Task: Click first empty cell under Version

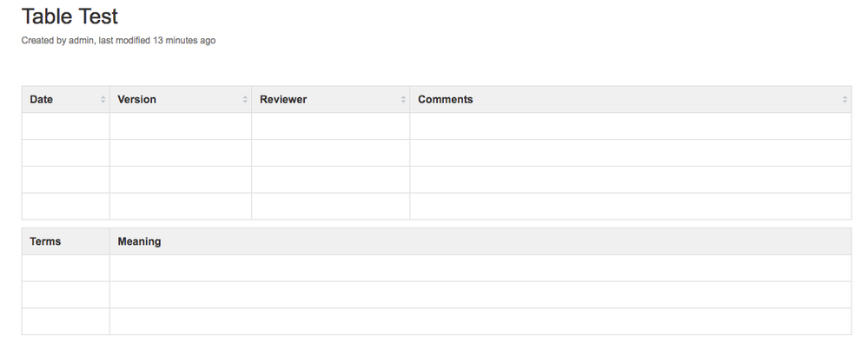Action: coord(181,126)
